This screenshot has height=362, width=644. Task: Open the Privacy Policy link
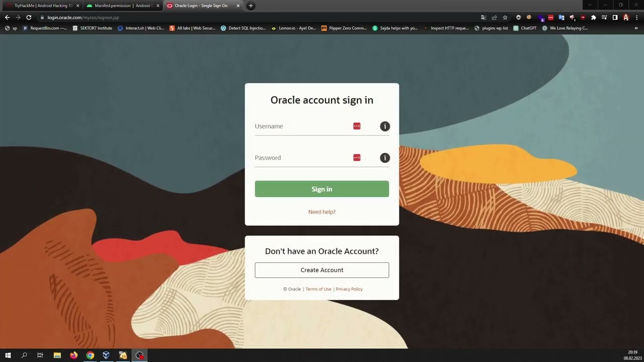click(349, 289)
